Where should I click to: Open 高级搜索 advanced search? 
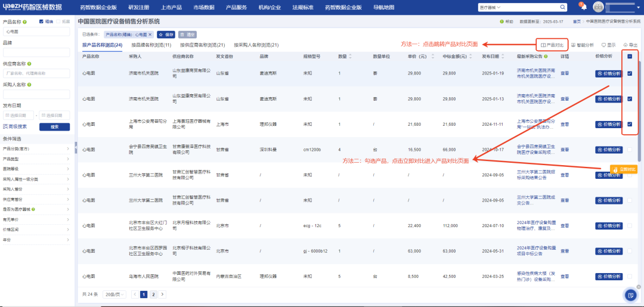pos(15,127)
